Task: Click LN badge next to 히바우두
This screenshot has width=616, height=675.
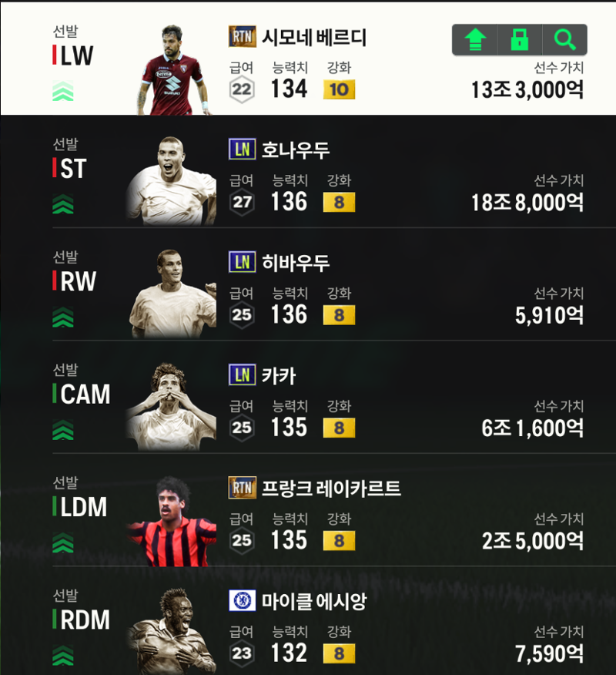Action: (243, 262)
